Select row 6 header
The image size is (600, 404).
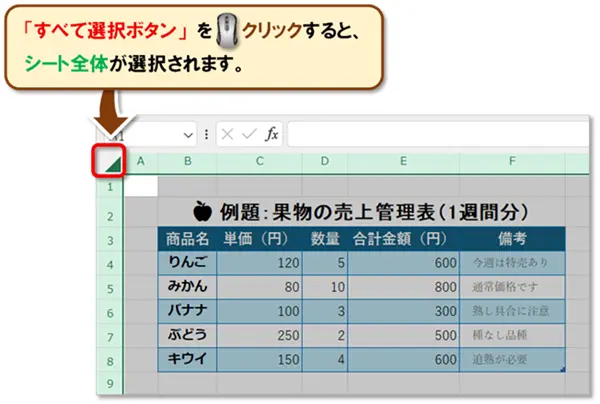[110, 313]
